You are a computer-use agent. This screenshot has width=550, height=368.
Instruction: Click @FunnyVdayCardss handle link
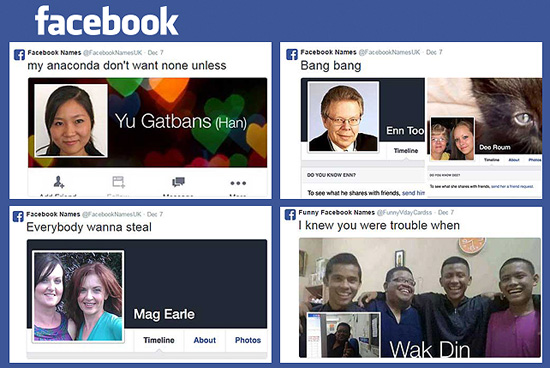[405, 212]
